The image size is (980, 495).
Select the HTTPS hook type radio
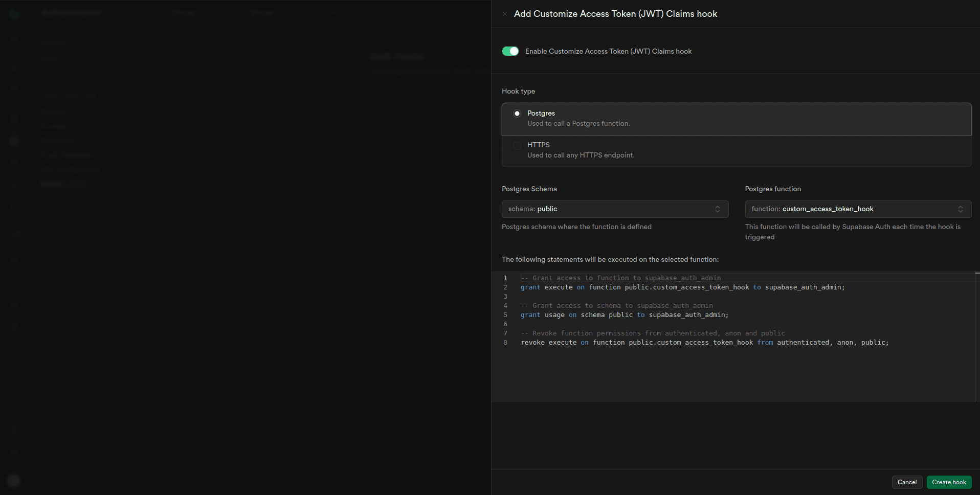tap(517, 145)
